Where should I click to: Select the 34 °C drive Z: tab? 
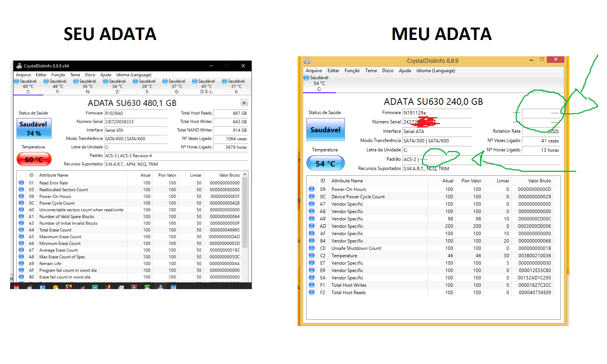pyautogui.click(x=117, y=87)
